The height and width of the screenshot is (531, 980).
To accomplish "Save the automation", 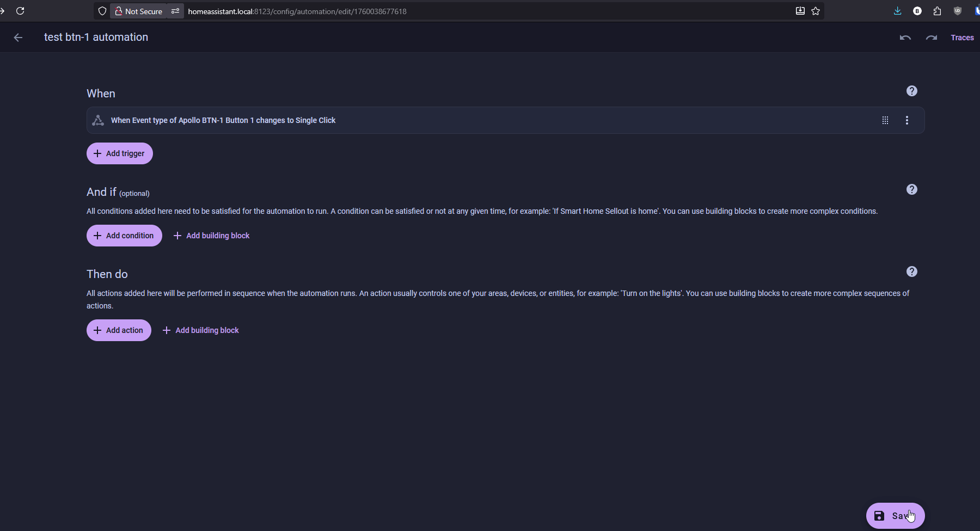I will (895, 516).
